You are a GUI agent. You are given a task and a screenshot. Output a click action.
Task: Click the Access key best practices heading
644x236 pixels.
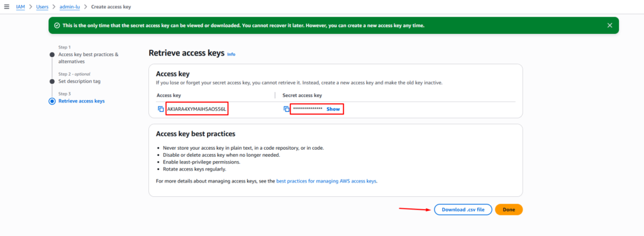(x=196, y=134)
